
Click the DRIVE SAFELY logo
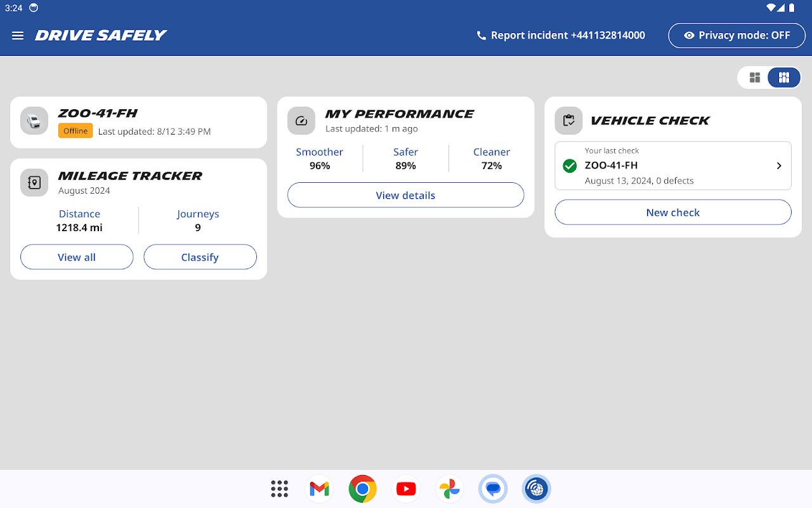coord(101,36)
